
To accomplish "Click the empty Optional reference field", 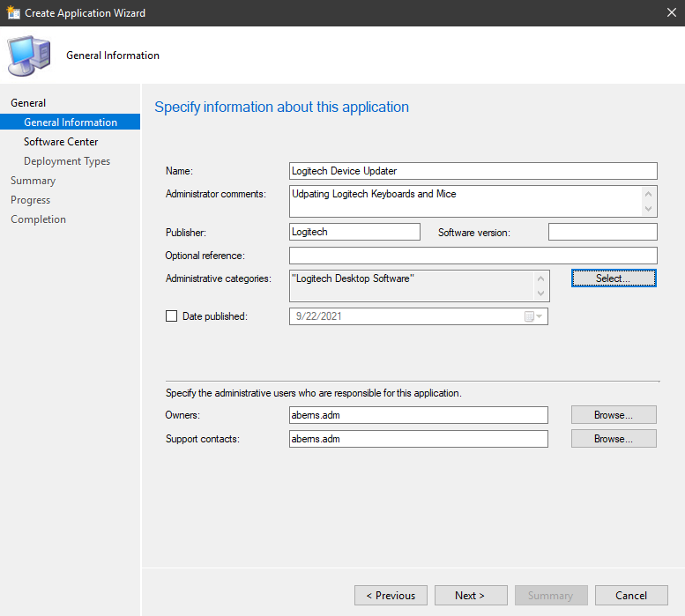I will click(x=473, y=256).
